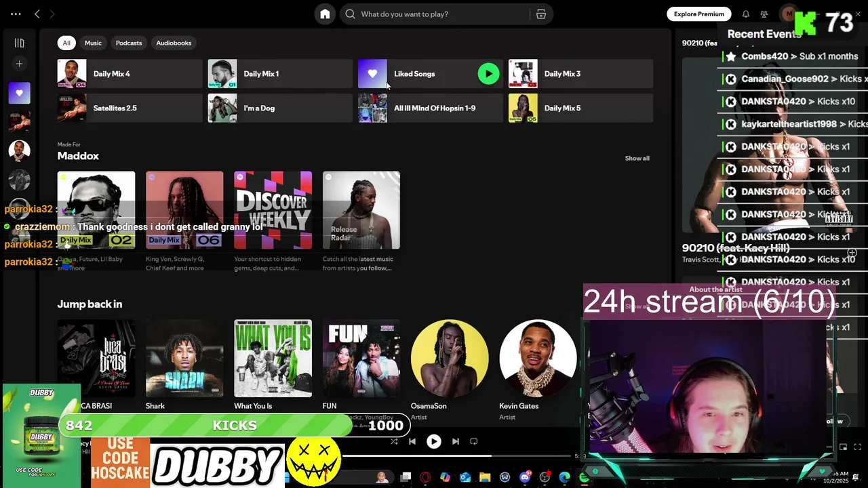Viewport: 868px width, 488px height.
Task: Play Liked Songs with green play button
Action: [x=488, y=74]
